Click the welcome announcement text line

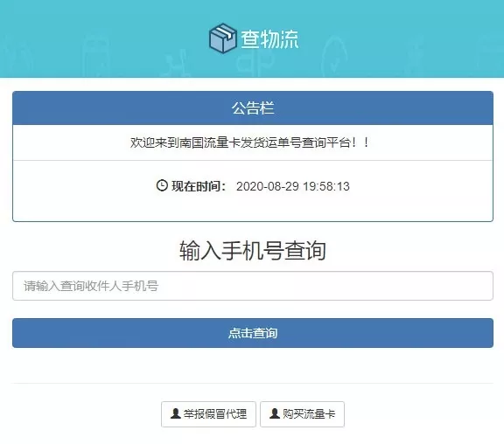tap(249, 142)
